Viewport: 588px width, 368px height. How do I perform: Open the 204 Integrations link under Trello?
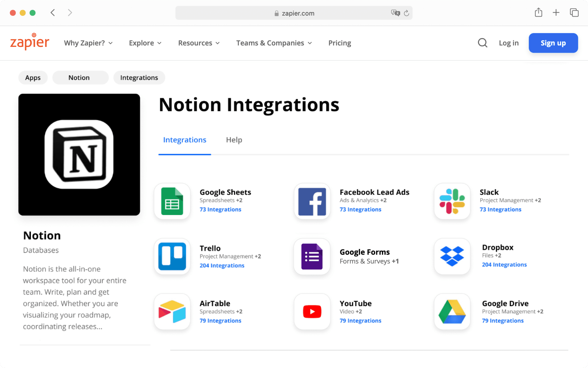(222, 265)
